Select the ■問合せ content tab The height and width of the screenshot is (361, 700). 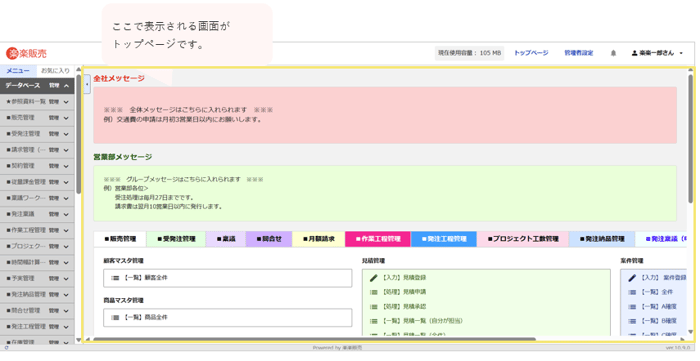click(269, 239)
